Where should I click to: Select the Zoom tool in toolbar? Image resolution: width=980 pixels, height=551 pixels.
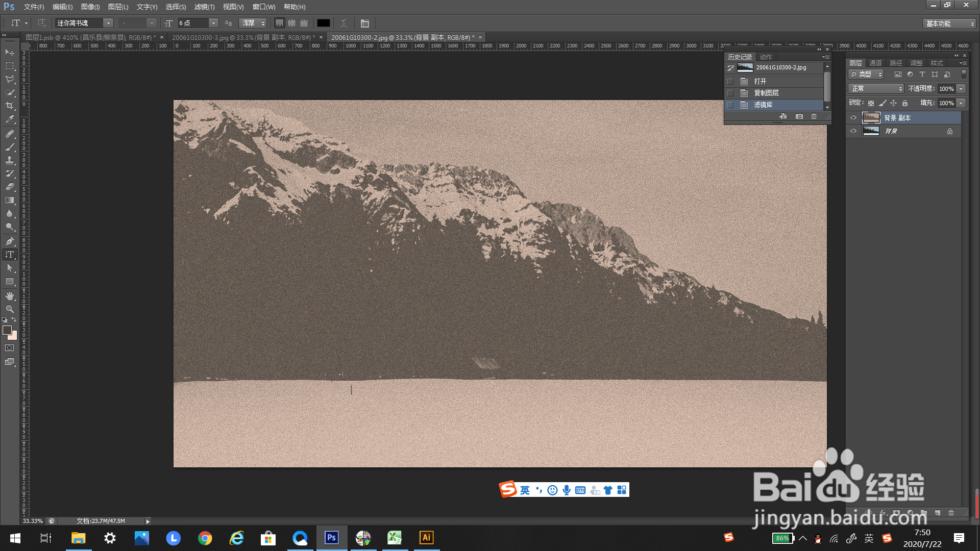(10, 309)
